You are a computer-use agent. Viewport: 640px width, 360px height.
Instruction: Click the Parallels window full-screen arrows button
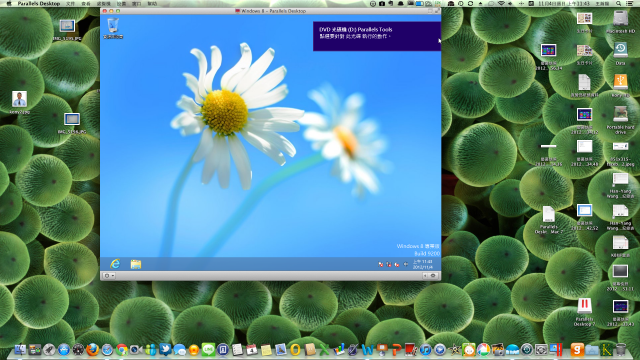tap(437, 11)
